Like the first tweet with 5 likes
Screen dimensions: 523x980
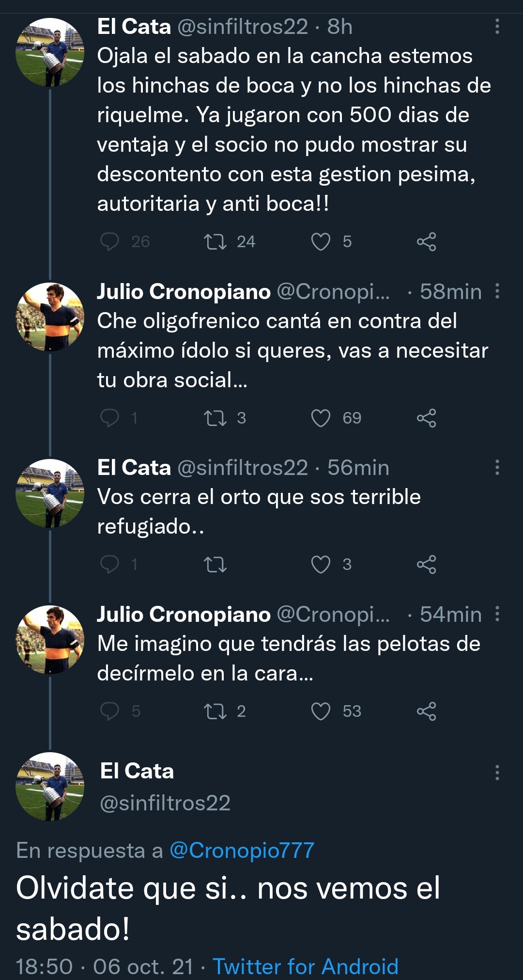321,241
